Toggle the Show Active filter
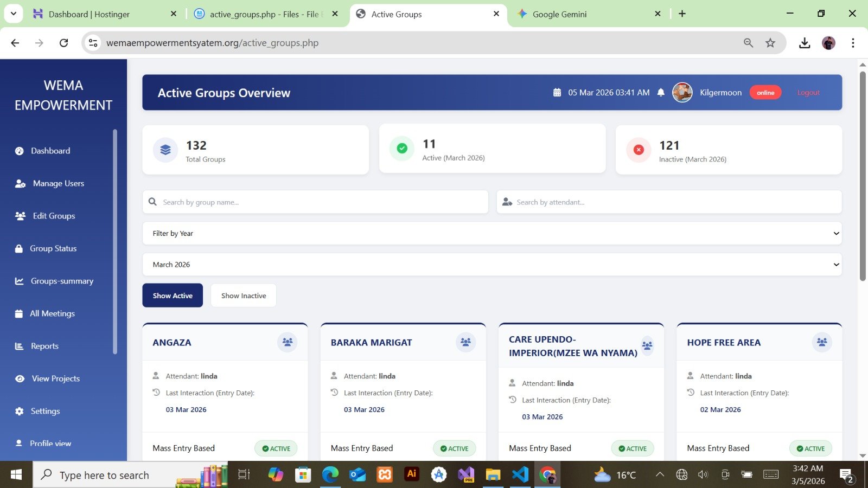 pyautogui.click(x=173, y=296)
